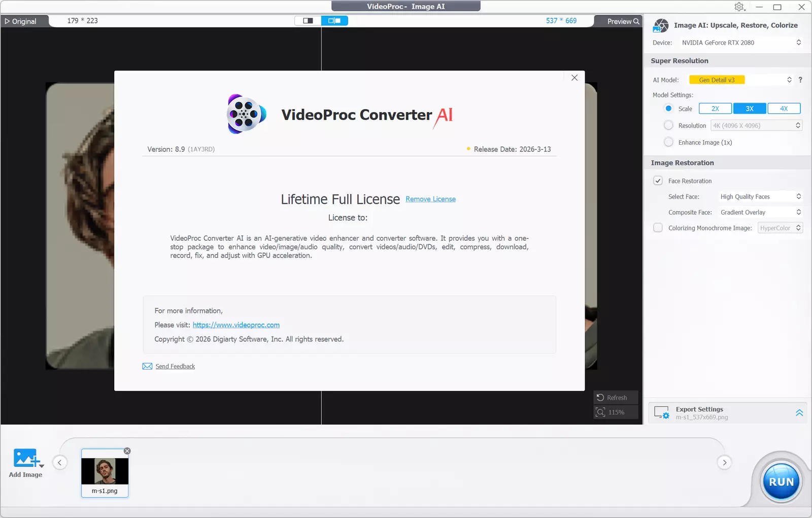Click the Refresh preview button

point(616,398)
